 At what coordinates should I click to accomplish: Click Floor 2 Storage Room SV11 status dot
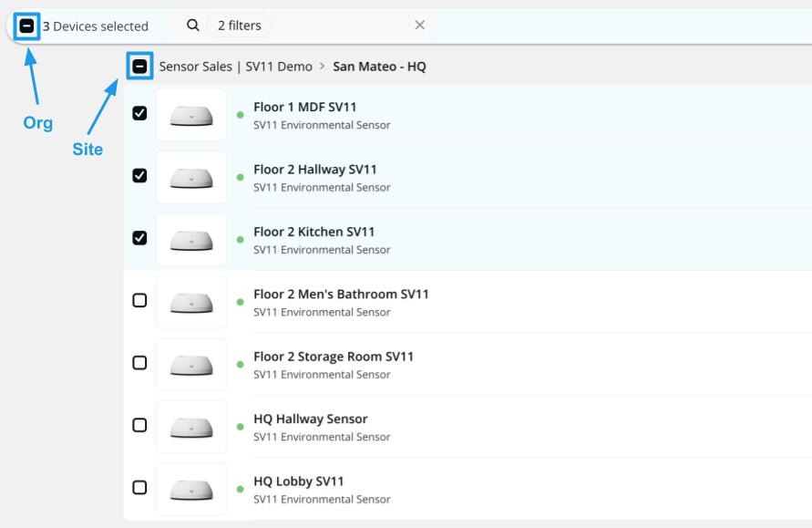click(x=241, y=365)
